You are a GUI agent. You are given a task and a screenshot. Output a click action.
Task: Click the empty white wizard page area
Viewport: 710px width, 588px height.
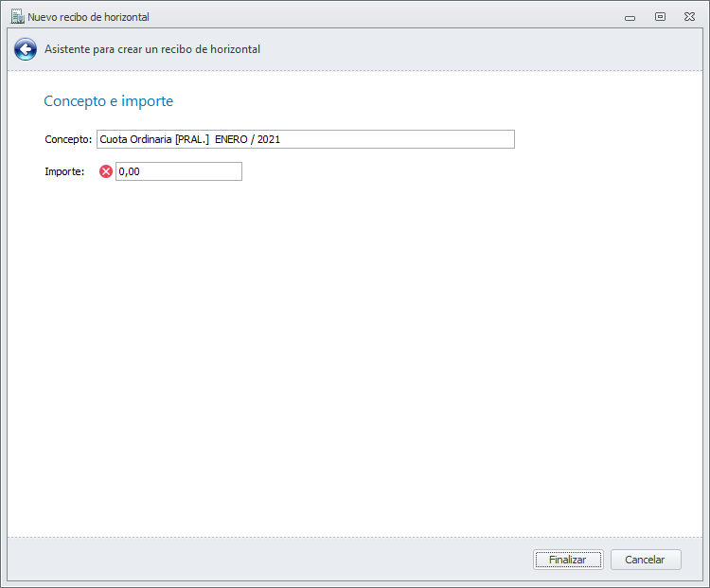[x=355, y=360]
